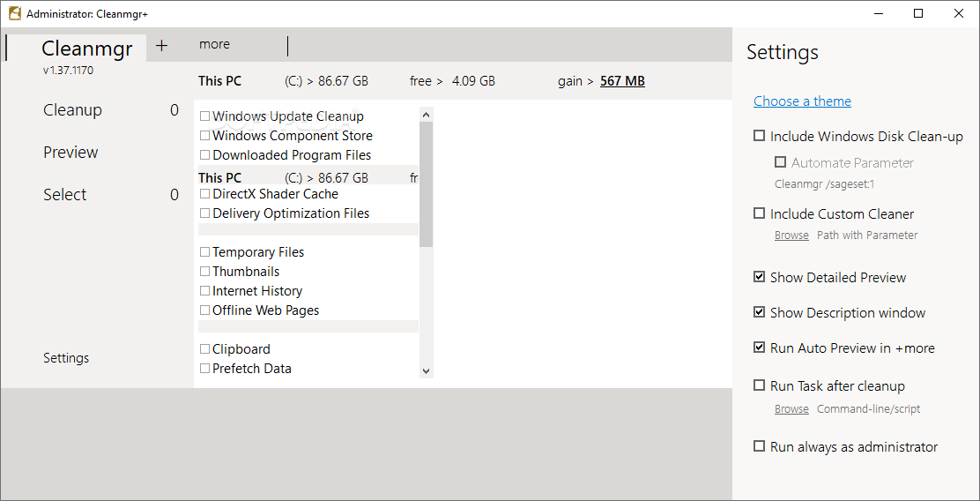Screen dimensions: 980x501
Task: Enable Include Custom Cleaner
Action: [x=760, y=213]
